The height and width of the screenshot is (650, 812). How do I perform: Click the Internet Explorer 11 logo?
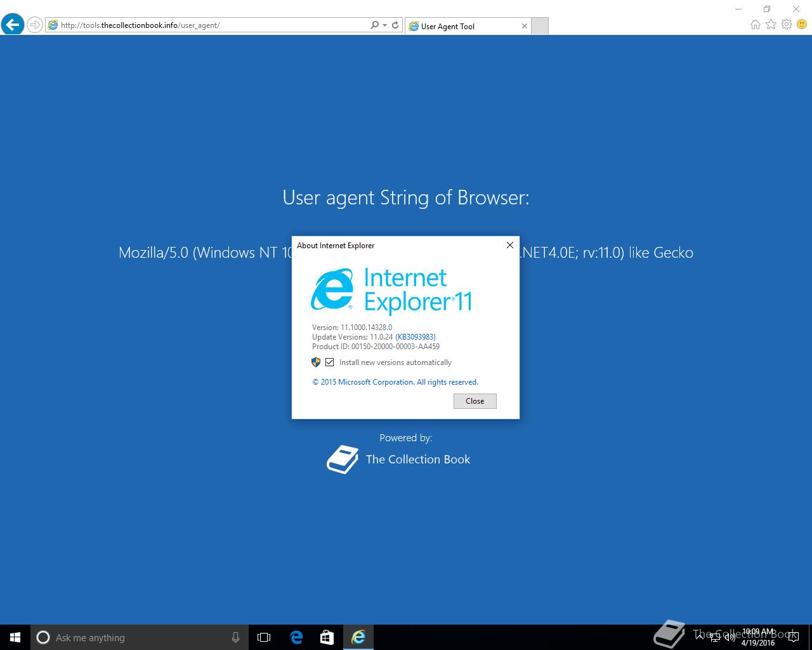[x=391, y=291]
